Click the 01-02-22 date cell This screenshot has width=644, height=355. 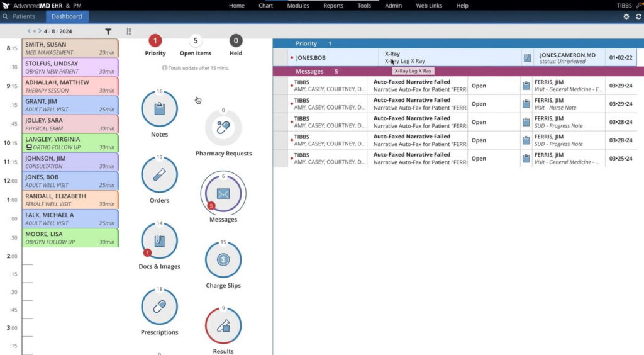(x=621, y=57)
